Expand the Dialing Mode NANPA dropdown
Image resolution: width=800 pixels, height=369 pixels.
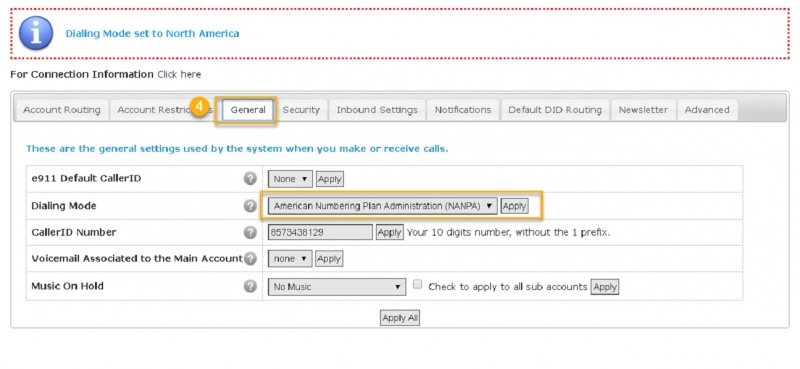pyautogui.click(x=383, y=206)
